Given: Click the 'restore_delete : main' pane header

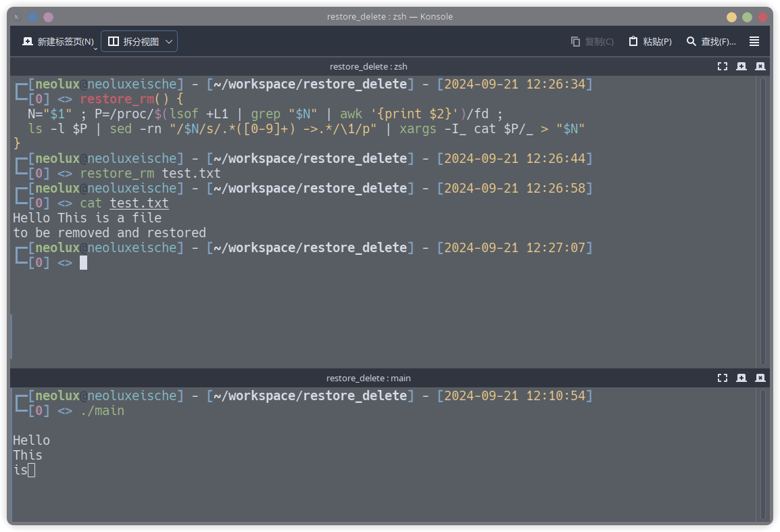Looking at the screenshot, I should 368,379.
